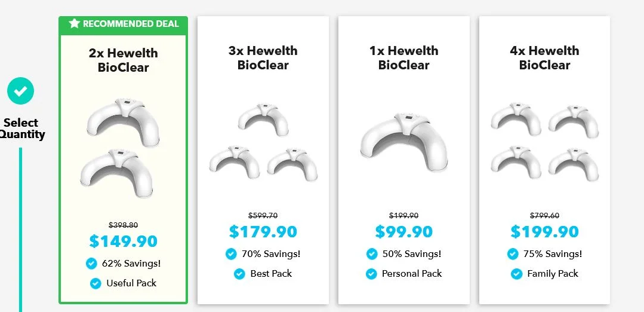Click the checkmark icon beside Useful Pack
The height and width of the screenshot is (312, 644).
pos(95,283)
